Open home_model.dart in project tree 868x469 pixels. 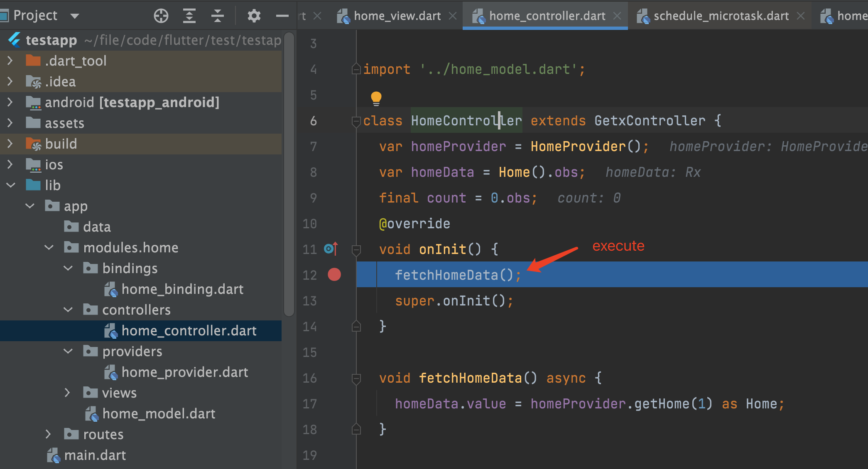point(141,413)
